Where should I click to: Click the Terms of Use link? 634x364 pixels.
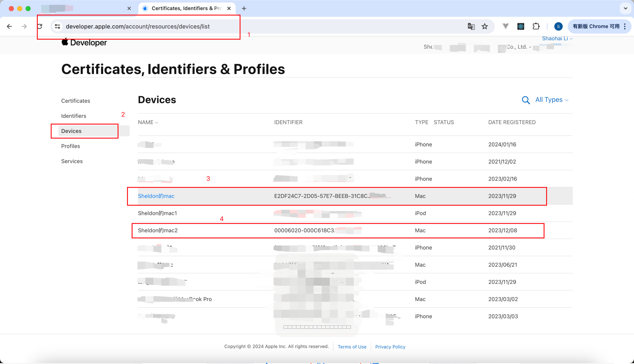pos(352,346)
